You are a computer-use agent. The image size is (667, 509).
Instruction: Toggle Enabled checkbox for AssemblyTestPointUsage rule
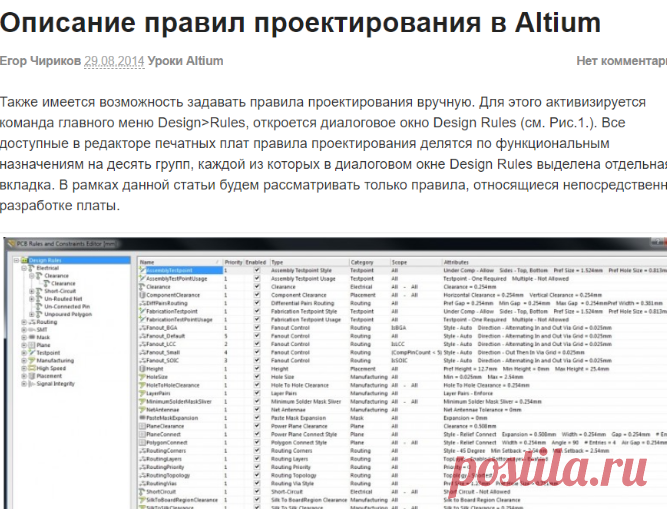pos(257,278)
